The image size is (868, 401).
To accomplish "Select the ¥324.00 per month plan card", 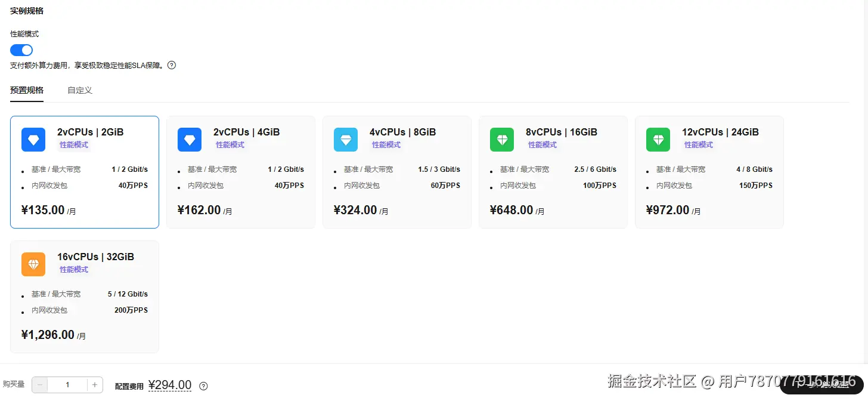I will click(397, 172).
